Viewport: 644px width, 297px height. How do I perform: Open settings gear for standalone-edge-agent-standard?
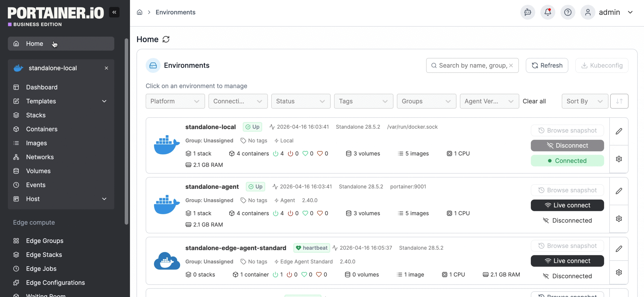tap(619, 272)
